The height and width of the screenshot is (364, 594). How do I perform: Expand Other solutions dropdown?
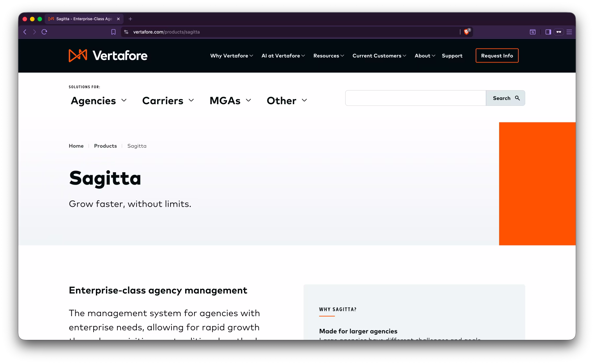[x=287, y=101]
